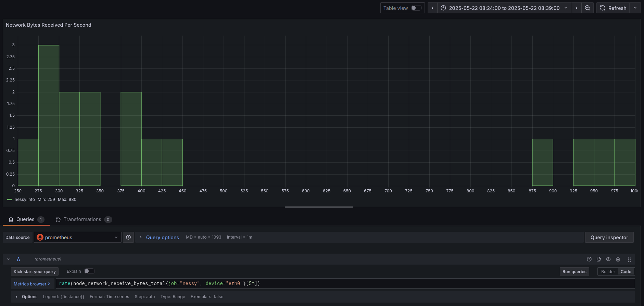The height and width of the screenshot is (306, 644).
Task: Delete query A with trash icon
Action: (x=618, y=259)
